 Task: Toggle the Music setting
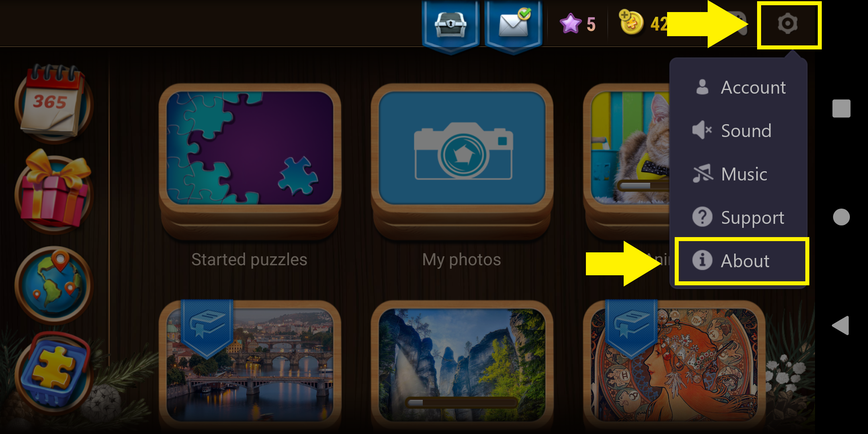pyautogui.click(x=739, y=174)
